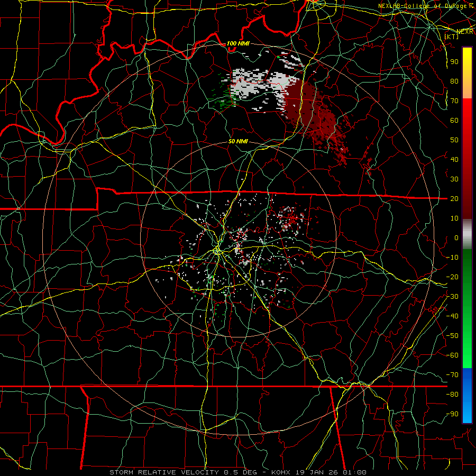Click the Storm Relative Velocity KOHX caption
476x476 pixels.
[x=238, y=472]
